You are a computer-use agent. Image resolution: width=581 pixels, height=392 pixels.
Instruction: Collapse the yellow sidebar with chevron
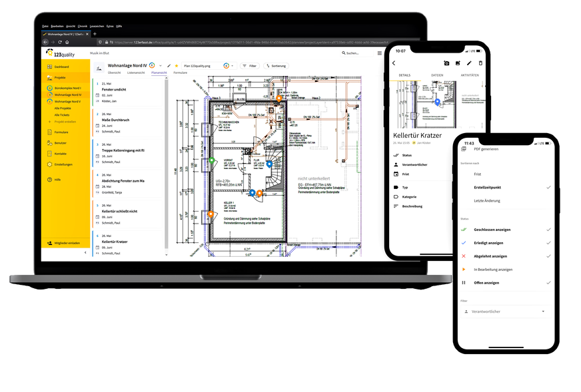pos(85,253)
